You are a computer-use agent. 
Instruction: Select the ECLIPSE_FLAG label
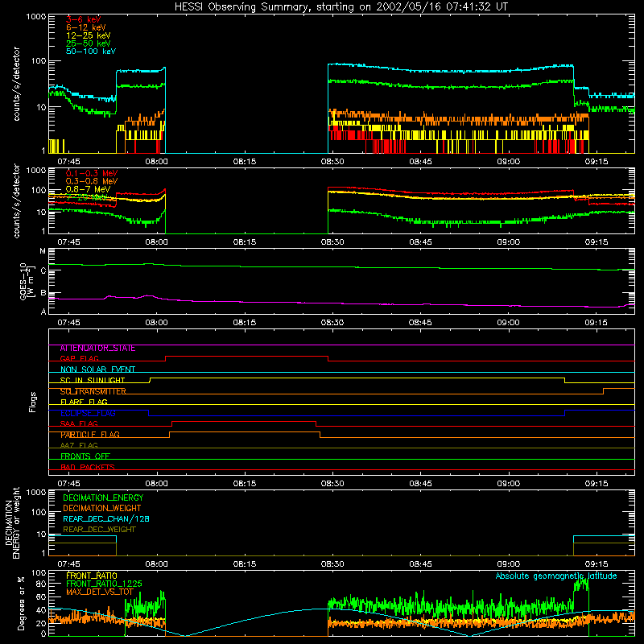88,413
